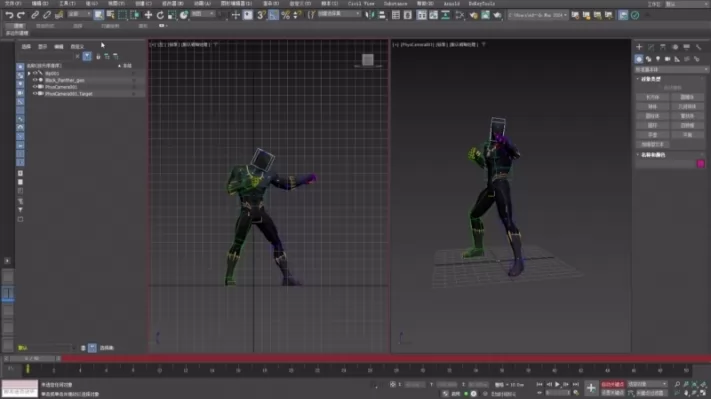The image size is (711, 399).
Task: Open the Motion tab in command panel
Action: [x=675, y=47]
